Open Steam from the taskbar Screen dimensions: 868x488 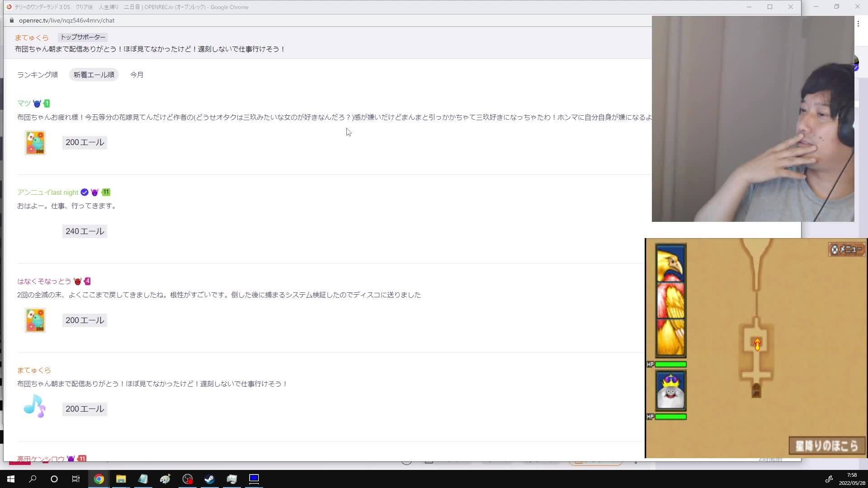[x=209, y=479]
